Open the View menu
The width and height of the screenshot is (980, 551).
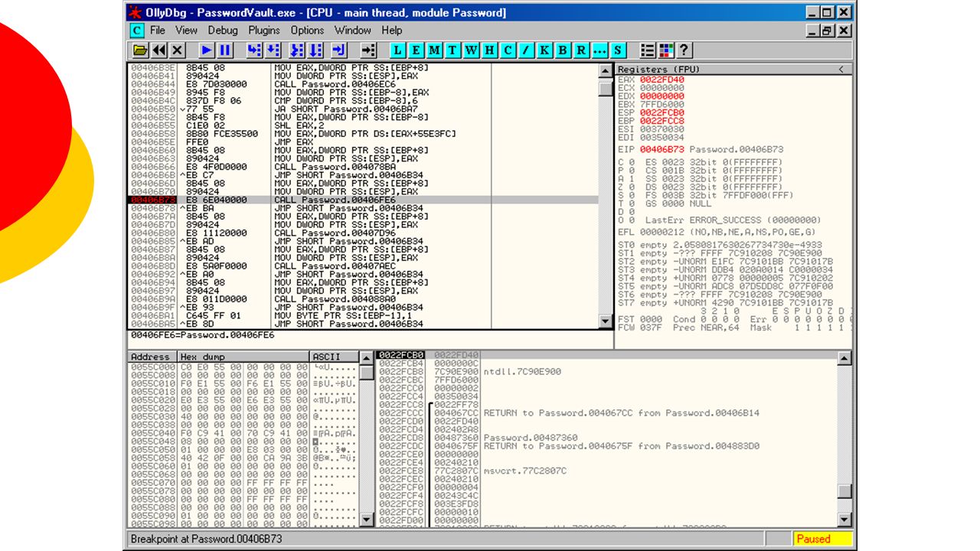[187, 31]
